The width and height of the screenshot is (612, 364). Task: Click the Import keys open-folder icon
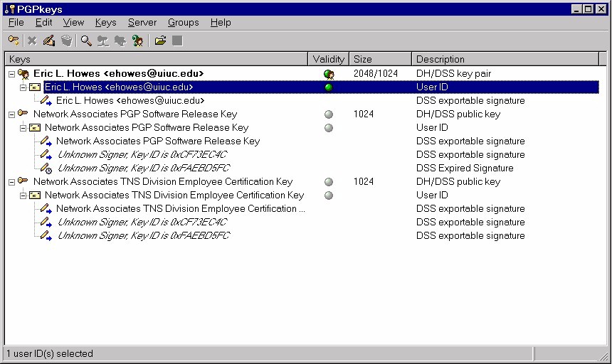tap(160, 41)
